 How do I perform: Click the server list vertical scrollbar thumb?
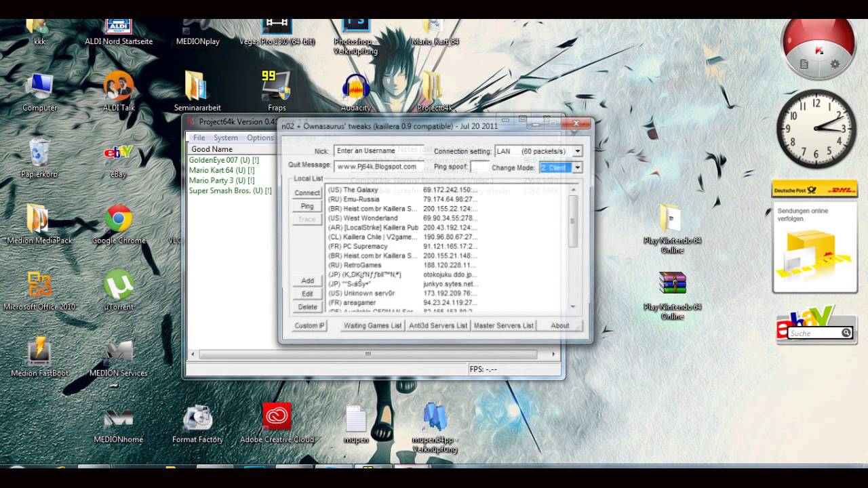coord(572,221)
